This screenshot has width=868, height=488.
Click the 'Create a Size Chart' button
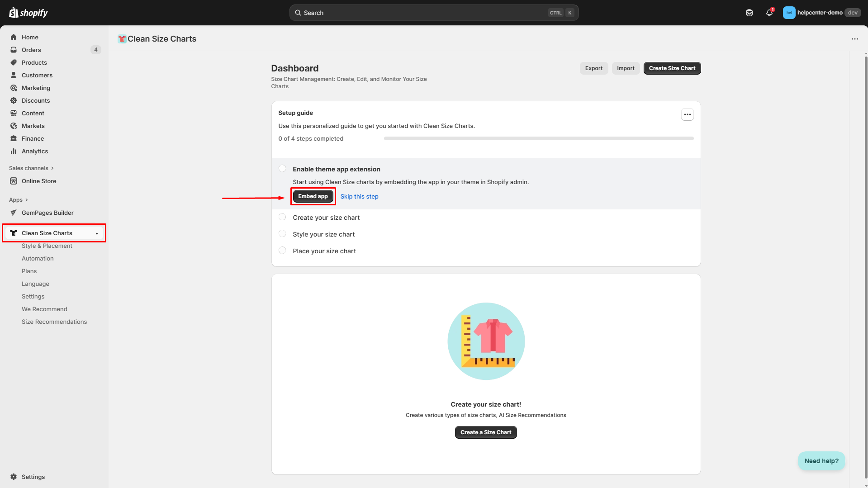(486, 432)
